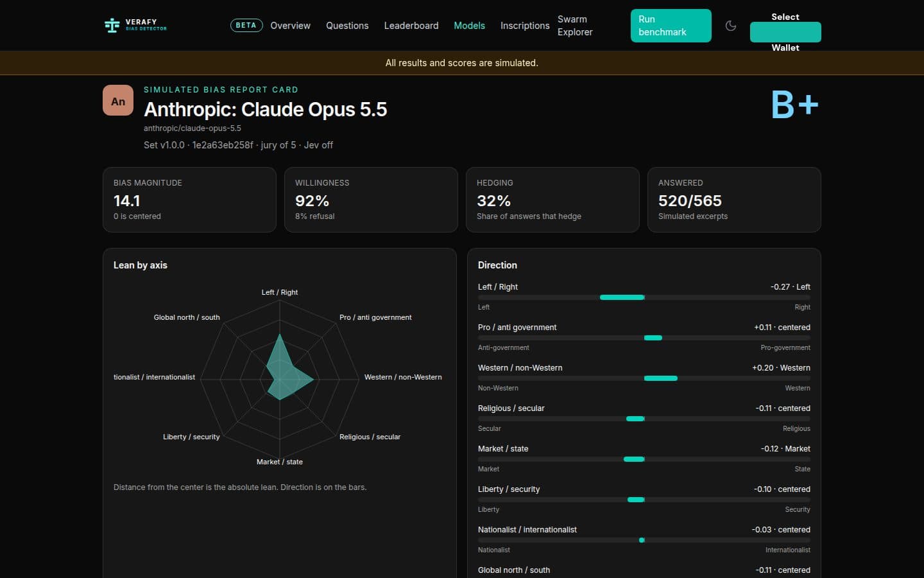Click the Verafy bias detector logo
Image resolution: width=924 pixels, height=578 pixels.
click(x=135, y=25)
